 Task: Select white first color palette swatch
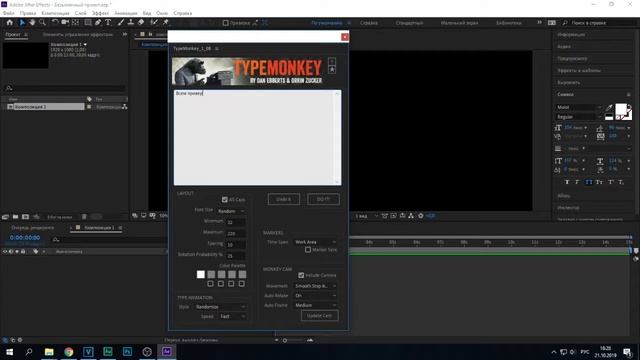[x=200, y=274]
